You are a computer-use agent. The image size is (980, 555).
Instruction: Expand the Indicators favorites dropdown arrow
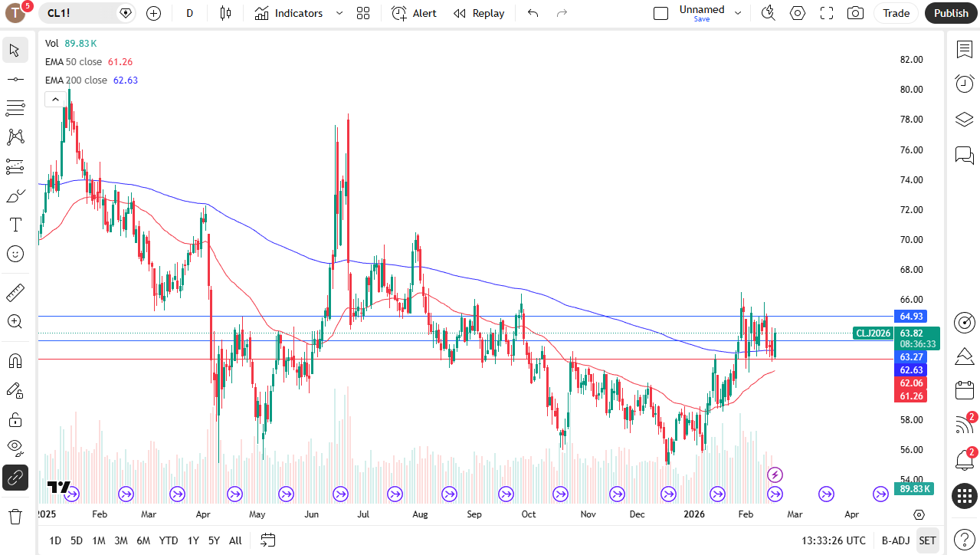pos(339,13)
